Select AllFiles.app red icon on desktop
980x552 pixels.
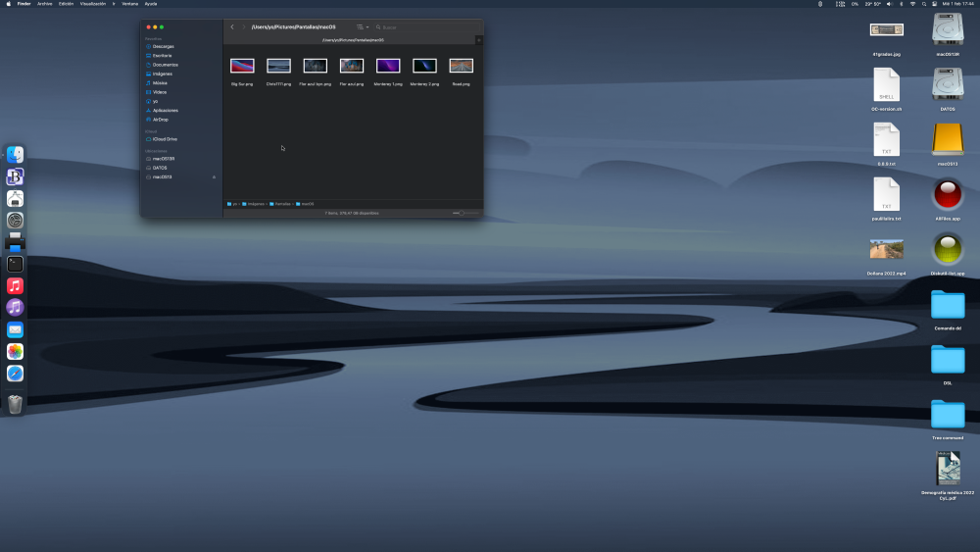pyautogui.click(x=948, y=194)
